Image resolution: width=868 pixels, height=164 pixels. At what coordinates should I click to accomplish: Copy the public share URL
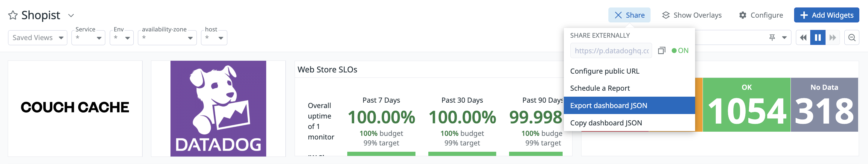(x=661, y=51)
